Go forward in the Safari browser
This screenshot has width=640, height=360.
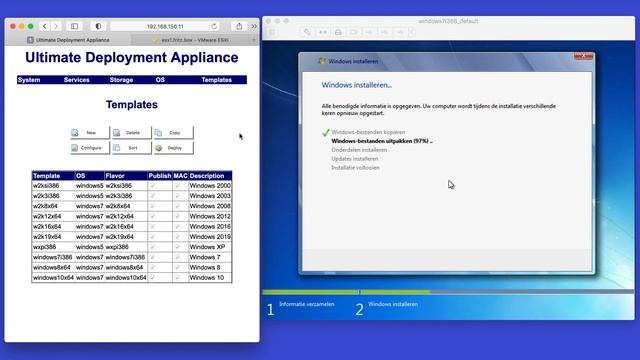click(x=56, y=26)
